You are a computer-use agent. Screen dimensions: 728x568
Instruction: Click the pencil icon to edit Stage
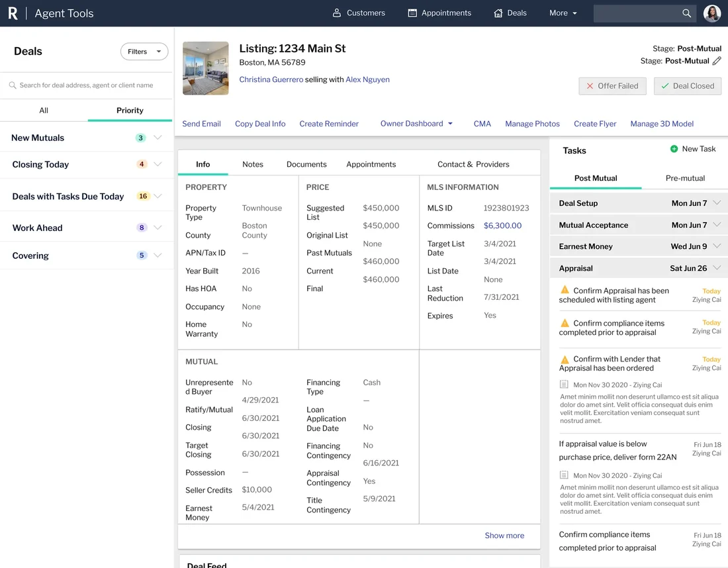pos(717,61)
